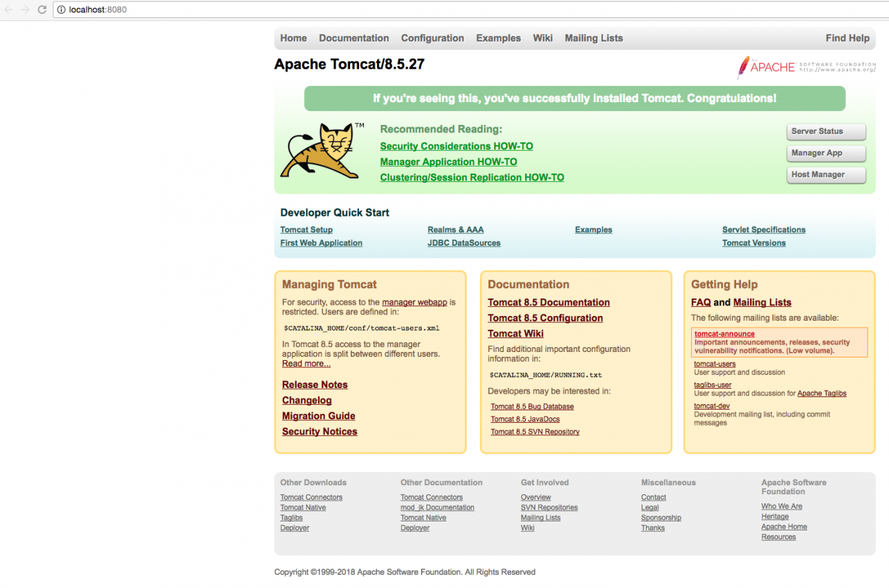
Task: Click the Find Help link
Action: (847, 38)
